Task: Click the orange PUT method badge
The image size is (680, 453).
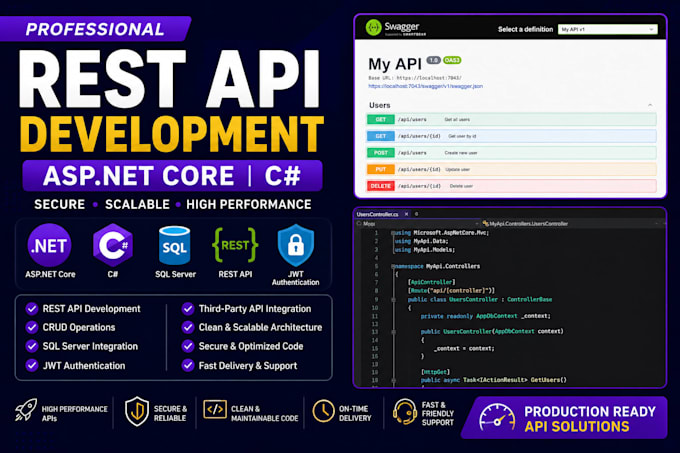Action: click(x=381, y=169)
